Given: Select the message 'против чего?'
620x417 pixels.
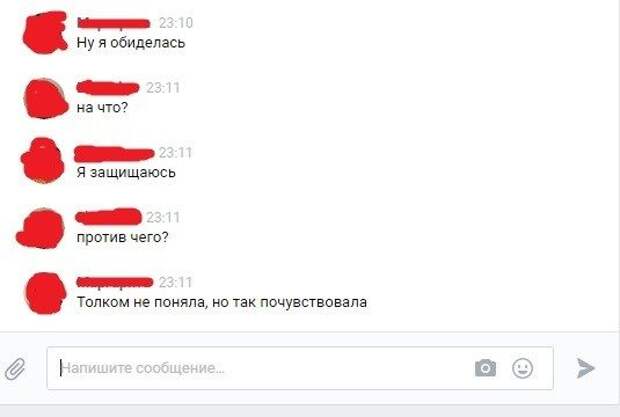Looking at the screenshot, I should (123, 237).
